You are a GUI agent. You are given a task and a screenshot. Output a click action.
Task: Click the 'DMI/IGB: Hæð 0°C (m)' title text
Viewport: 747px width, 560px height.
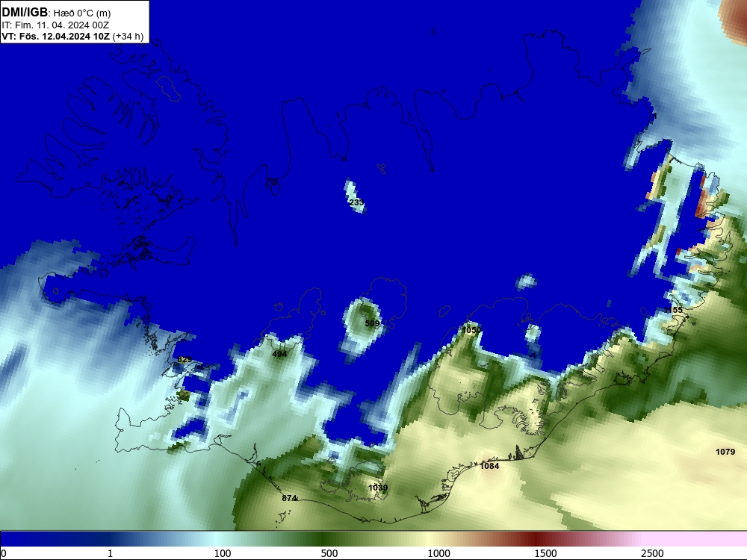(x=56, y=13)
